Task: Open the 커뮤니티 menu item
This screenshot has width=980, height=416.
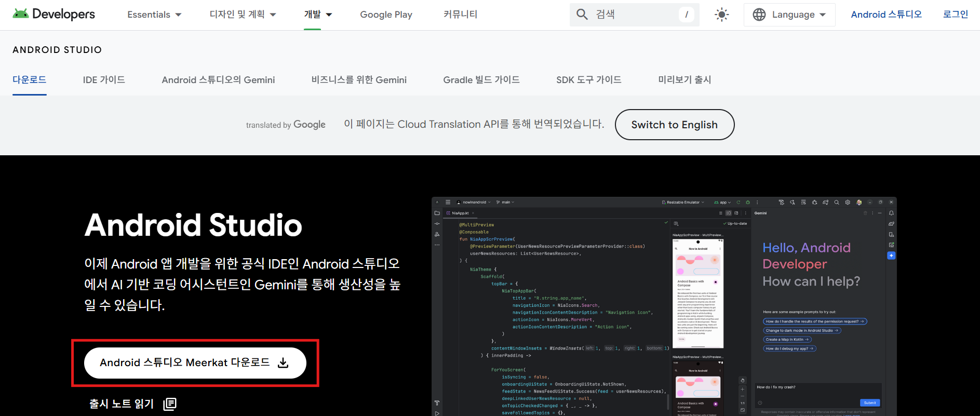Action: pyautogui.click(x=460, y=15)
